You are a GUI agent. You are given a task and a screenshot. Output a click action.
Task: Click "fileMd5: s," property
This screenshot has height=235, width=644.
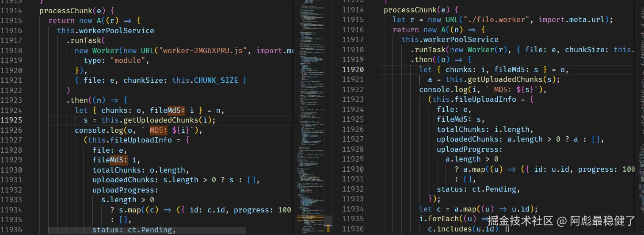pyautogui.click(x=461, y=119)
